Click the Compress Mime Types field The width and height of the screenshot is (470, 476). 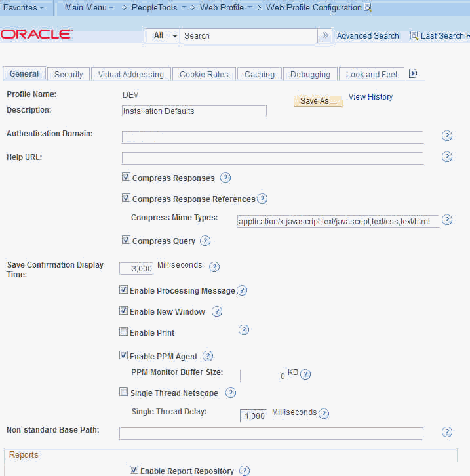point(338,221)
